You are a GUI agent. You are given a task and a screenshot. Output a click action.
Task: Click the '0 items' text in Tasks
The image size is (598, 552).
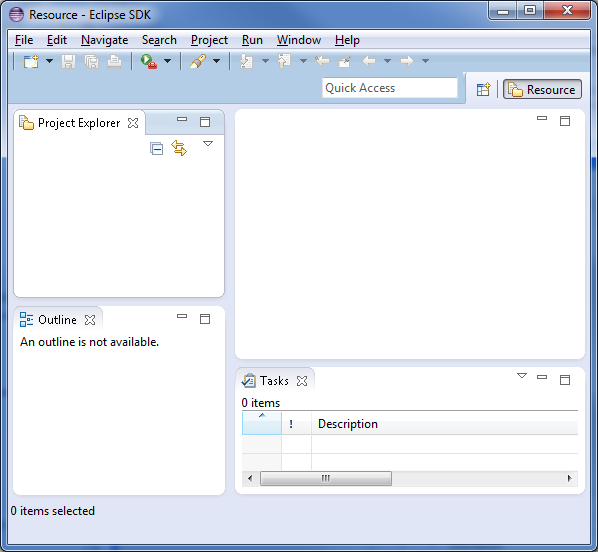coord(261,403)
